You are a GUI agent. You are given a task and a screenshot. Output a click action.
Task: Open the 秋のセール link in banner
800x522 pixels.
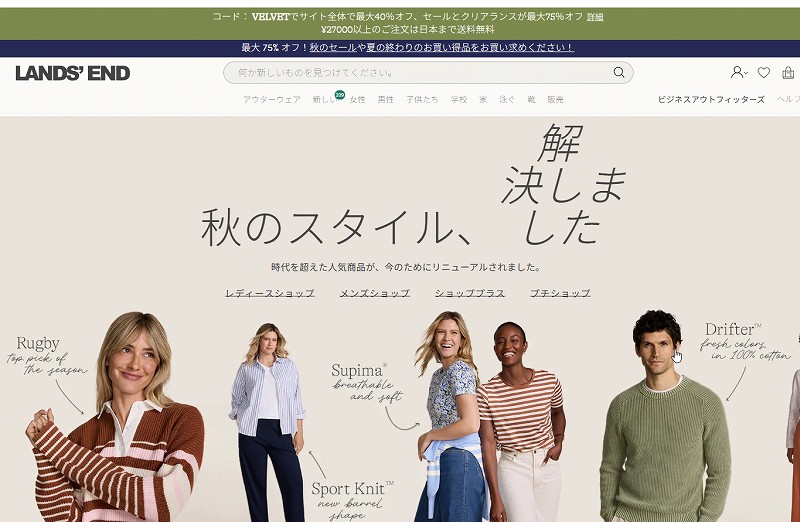(x=333, y=47)
